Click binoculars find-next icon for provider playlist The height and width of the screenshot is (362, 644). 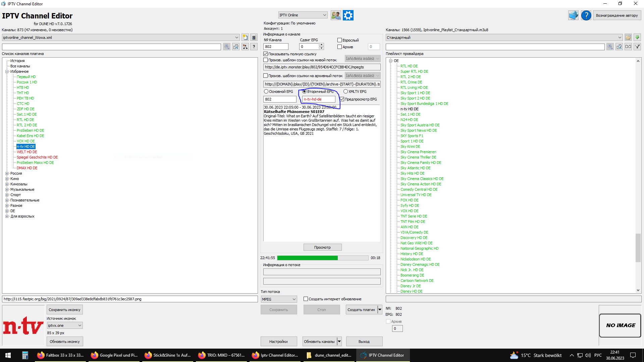610,47
